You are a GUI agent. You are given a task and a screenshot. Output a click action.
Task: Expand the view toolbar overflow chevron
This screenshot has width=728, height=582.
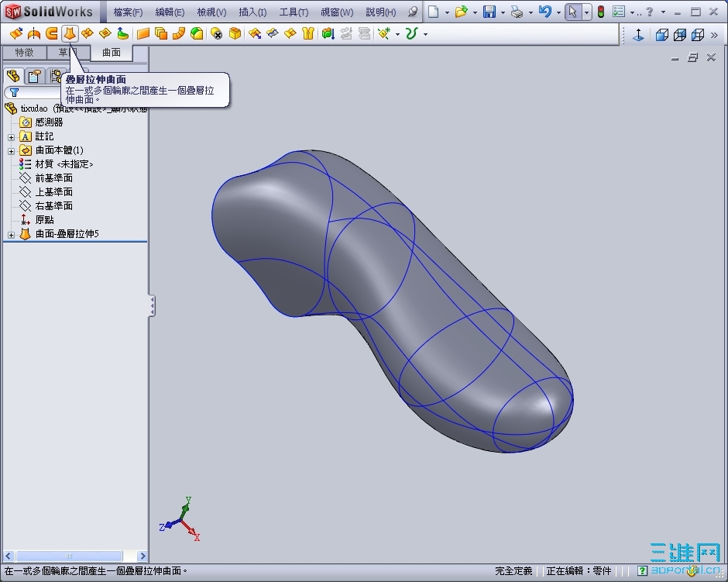(x=715, y=35)
